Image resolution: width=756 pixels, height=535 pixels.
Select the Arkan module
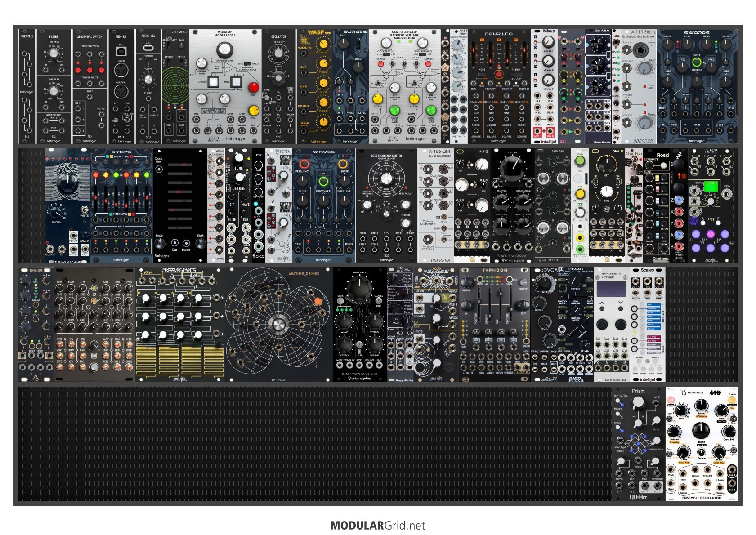coord(553,206)
